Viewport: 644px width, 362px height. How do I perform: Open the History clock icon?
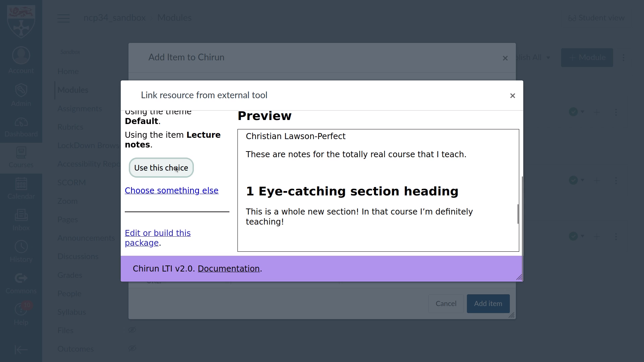pos(21,247)
